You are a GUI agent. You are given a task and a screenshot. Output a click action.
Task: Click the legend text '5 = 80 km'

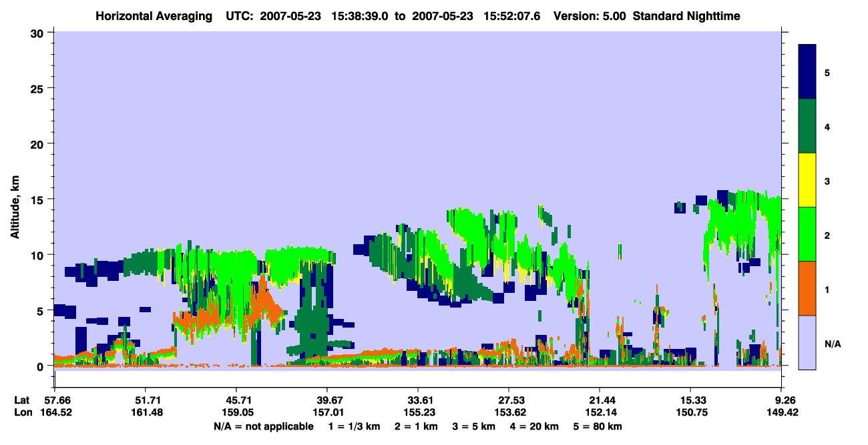click(x=596, y=426)
